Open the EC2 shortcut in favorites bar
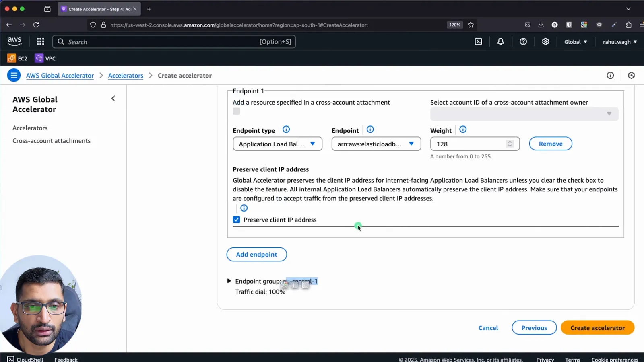 18,58
